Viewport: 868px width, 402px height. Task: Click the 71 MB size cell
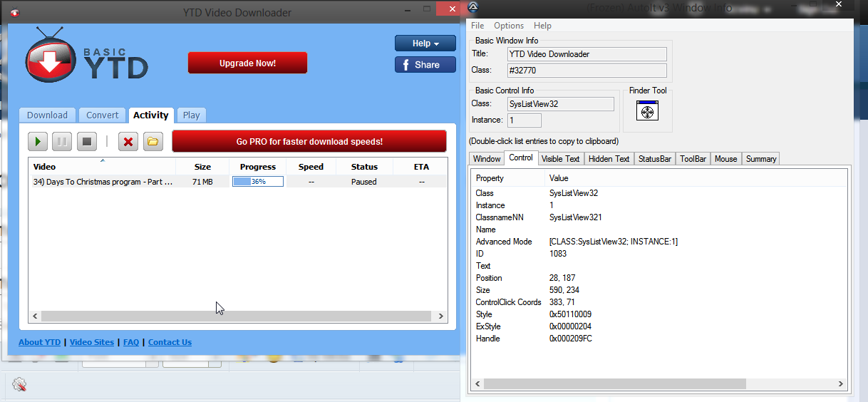pos(202,182)
